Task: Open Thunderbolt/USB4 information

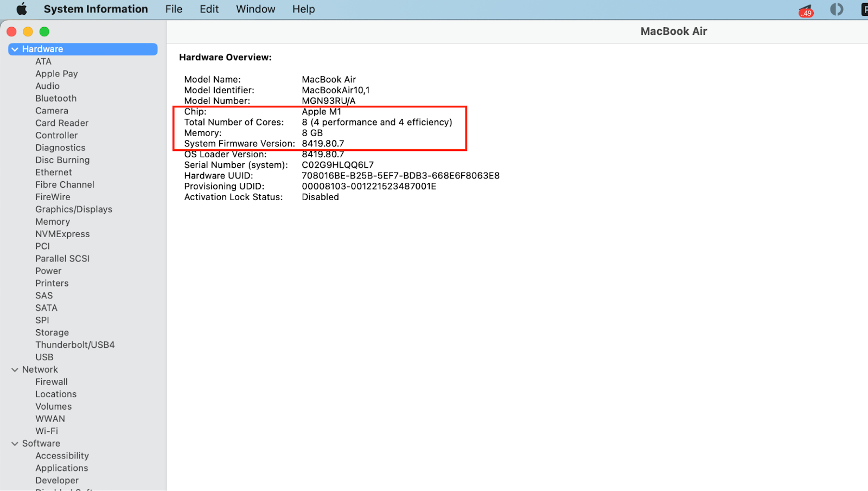Action: 75,345
